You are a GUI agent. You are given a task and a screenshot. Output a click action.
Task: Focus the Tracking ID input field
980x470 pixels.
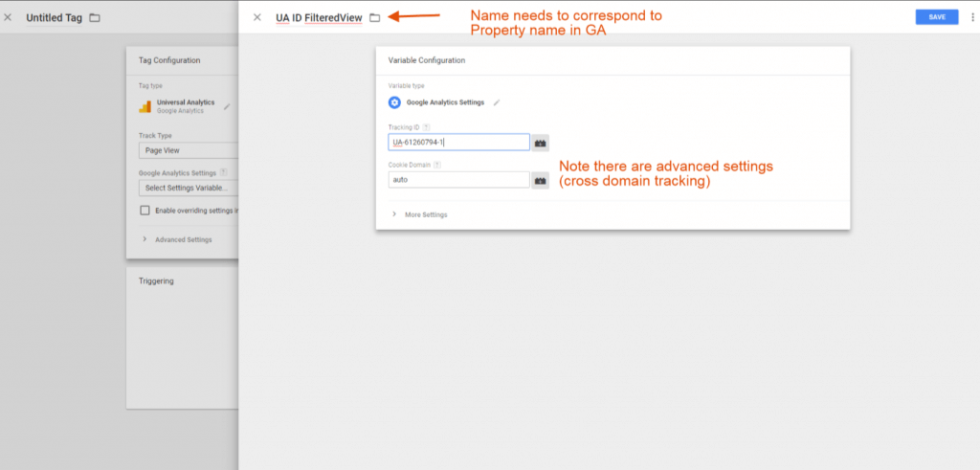(458, 143)
